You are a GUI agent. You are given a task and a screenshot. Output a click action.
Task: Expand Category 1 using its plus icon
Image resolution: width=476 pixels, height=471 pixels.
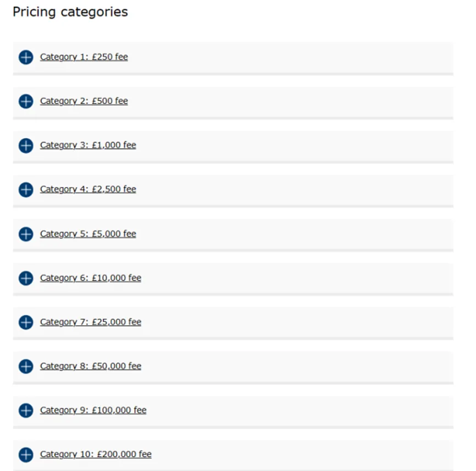26,57
